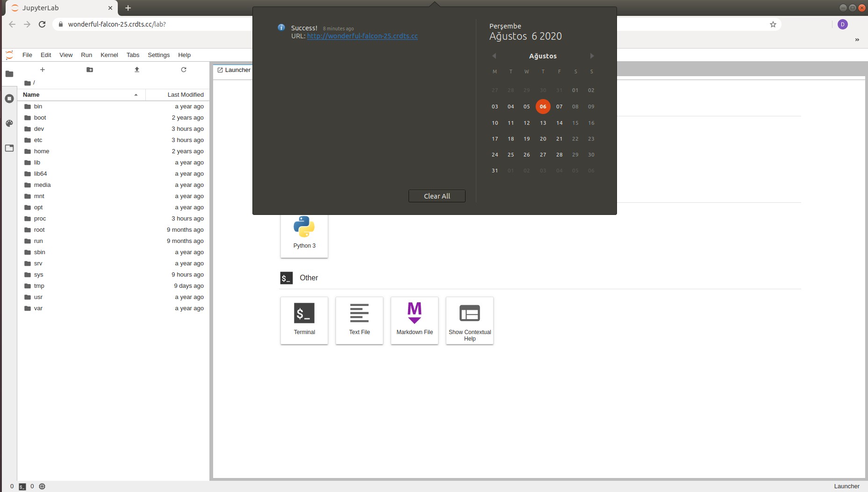Open the View menu
Viewport: 868px width, 492px height.
click(x=66, y=55)
